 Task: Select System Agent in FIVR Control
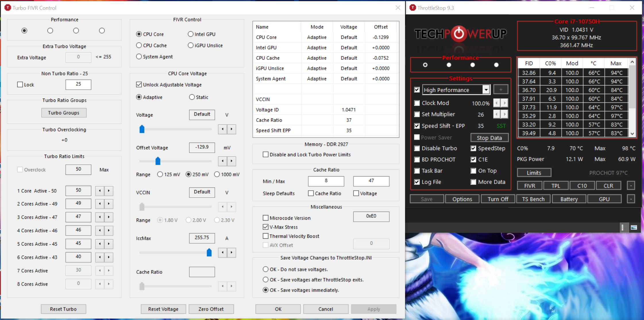139,57
